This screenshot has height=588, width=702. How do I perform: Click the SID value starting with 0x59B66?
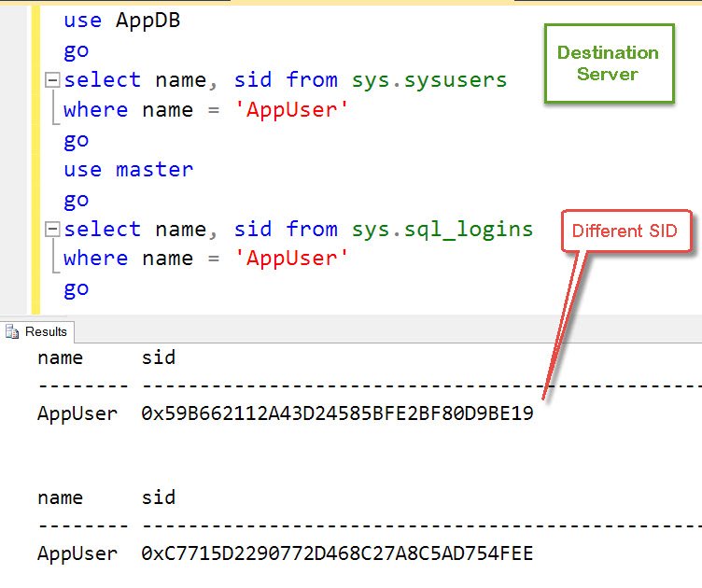(337, 413)
